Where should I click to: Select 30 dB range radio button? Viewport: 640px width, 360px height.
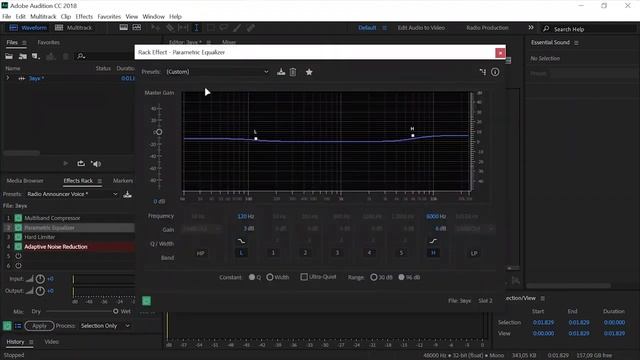[373, 277]
